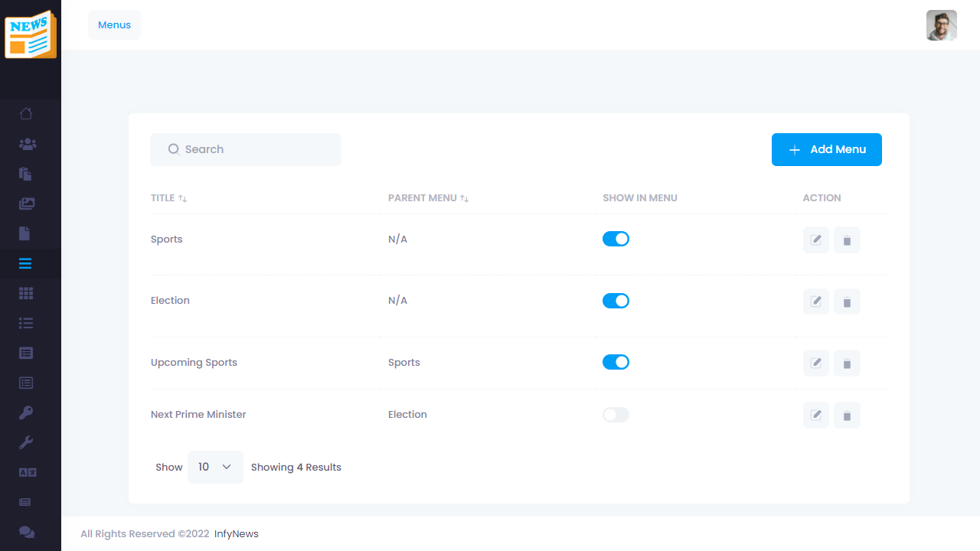Edit the Election menu row
980x551 pixels.
816,302
